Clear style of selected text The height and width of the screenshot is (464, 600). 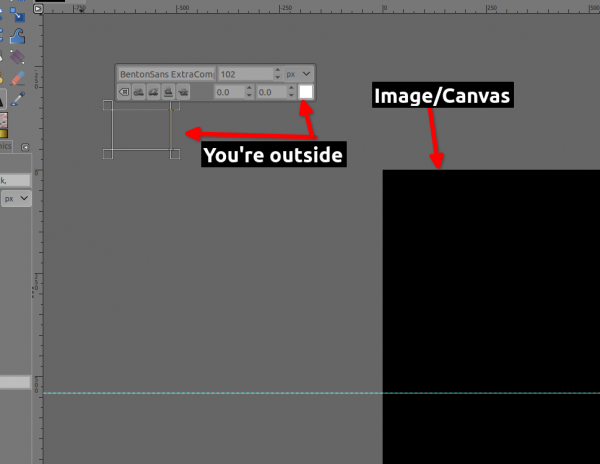124,92
